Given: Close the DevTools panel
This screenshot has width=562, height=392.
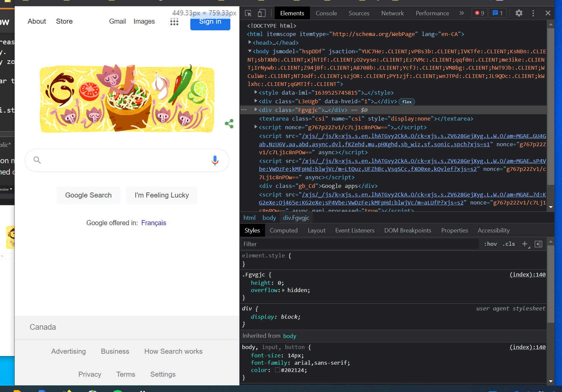Looking at the screenshot, I should (548, 13).
